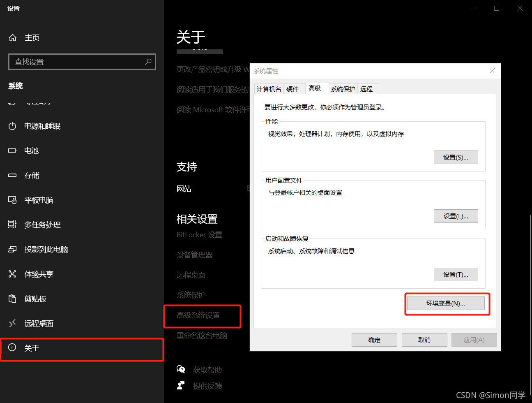Open the 系统保护 tab
Viewport: 532px width, 403px height.
tap(343, 89)
